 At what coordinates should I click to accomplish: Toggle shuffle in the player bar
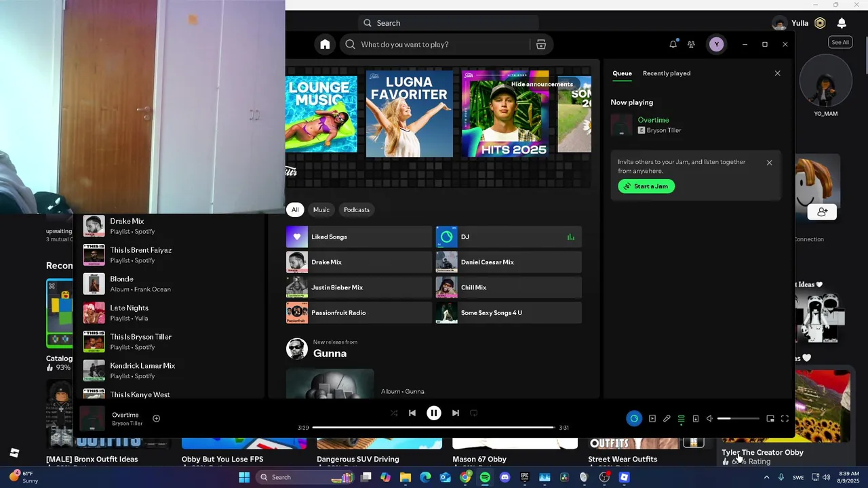click(x=393, y=413)
